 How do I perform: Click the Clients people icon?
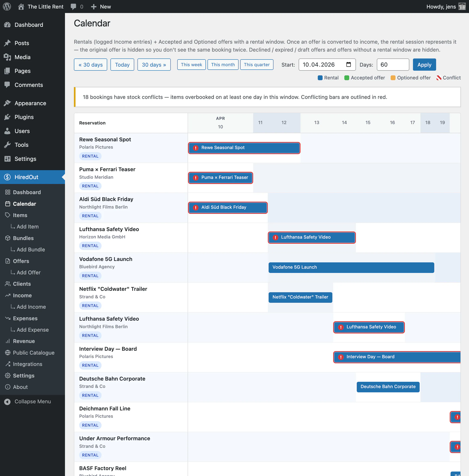[x=8, y=284]
